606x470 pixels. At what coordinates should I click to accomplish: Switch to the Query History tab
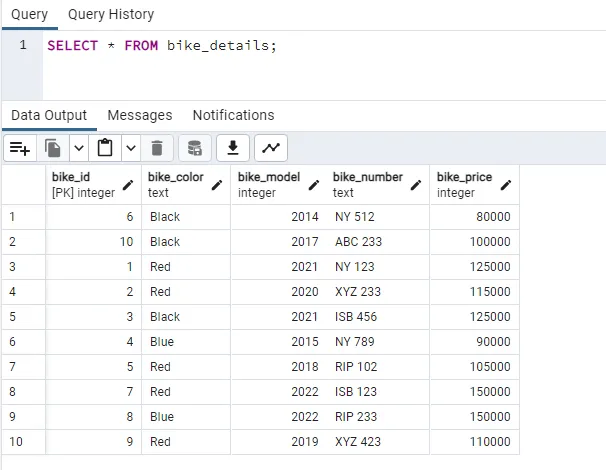[111, 14]
